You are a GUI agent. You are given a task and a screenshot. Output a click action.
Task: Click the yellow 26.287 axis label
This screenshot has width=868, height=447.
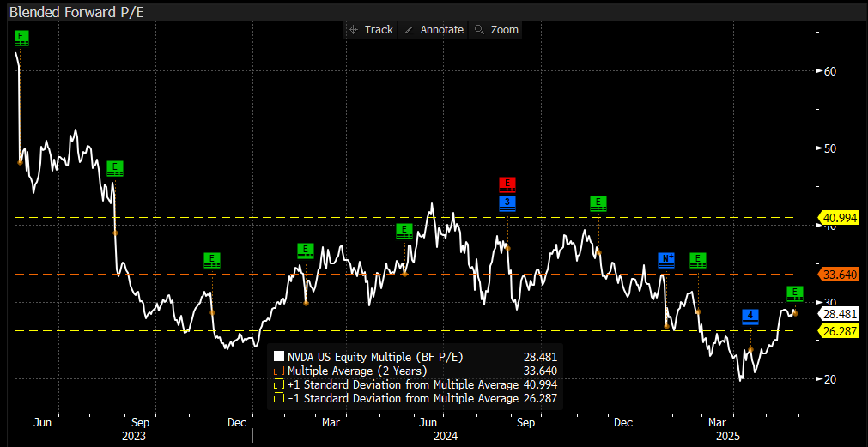click(x=840, y=330)
